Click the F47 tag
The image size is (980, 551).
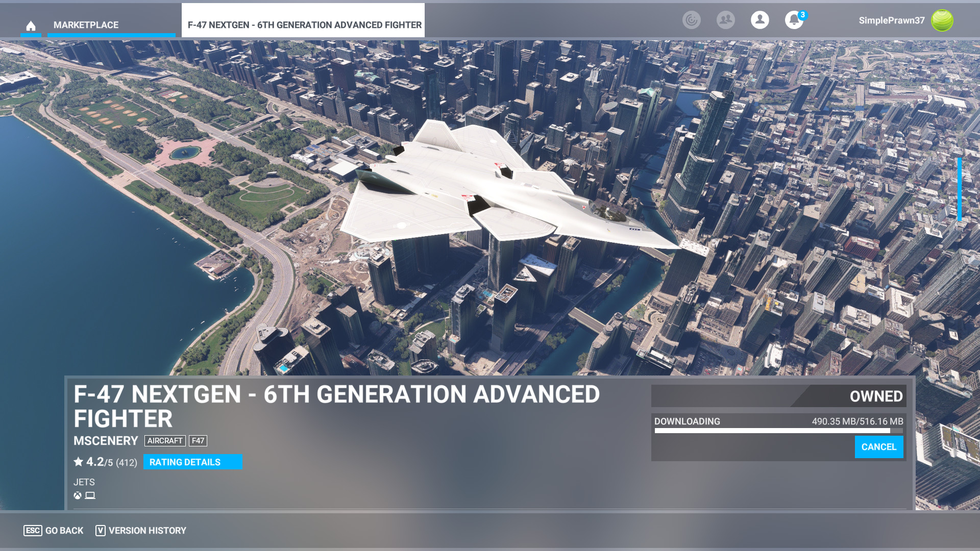pos(198,441)
